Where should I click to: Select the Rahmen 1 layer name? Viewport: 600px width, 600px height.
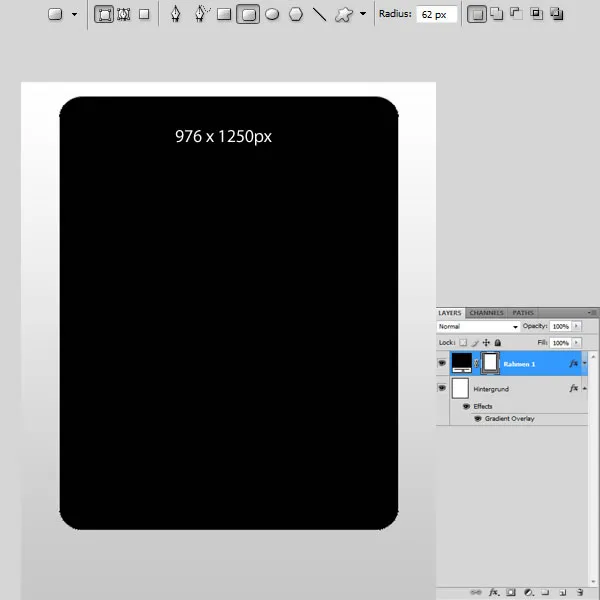pyautogui.click(x=519, y=364)
